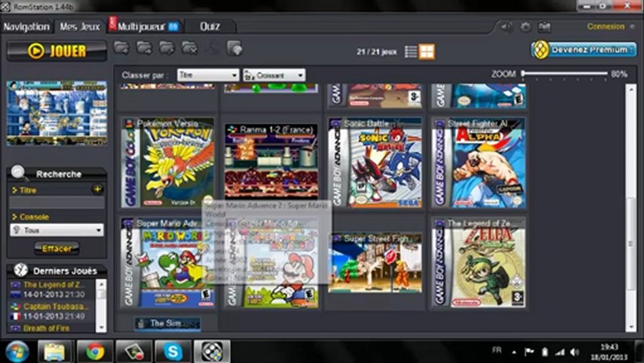Image resolution: width=644 pixels, height=363 pixels.
Task: Open Google Chrome from taskbar
Action: click(x=95, y=351)
